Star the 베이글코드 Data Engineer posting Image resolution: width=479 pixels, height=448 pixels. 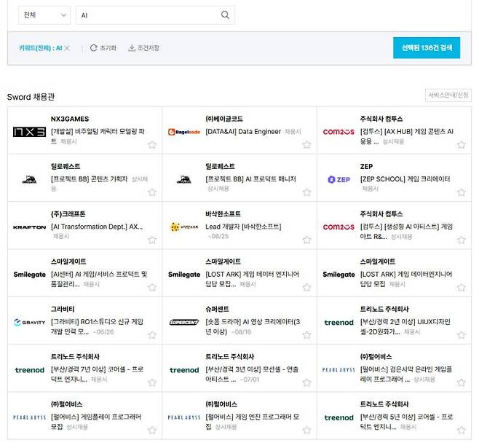pos(306,144)
